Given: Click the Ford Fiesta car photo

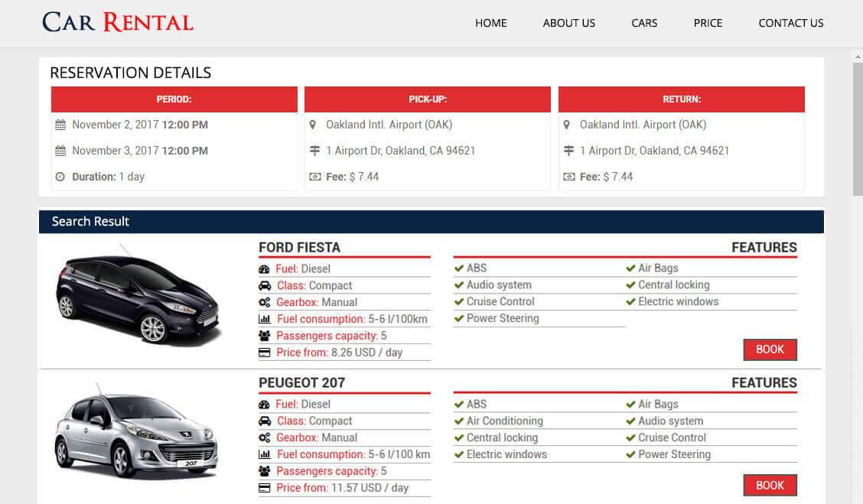Looking at the screenshot, I should pos(138,295).
